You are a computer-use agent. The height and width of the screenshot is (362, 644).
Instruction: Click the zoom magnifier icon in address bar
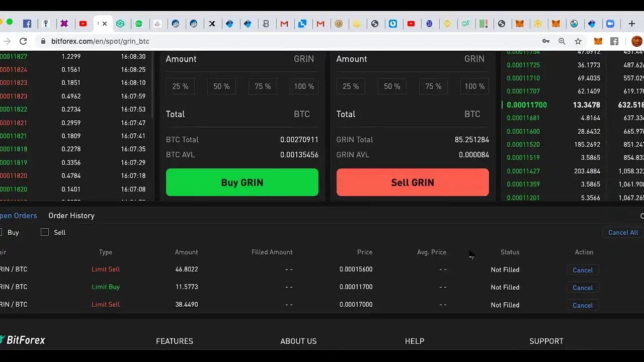tap(562, 41)
